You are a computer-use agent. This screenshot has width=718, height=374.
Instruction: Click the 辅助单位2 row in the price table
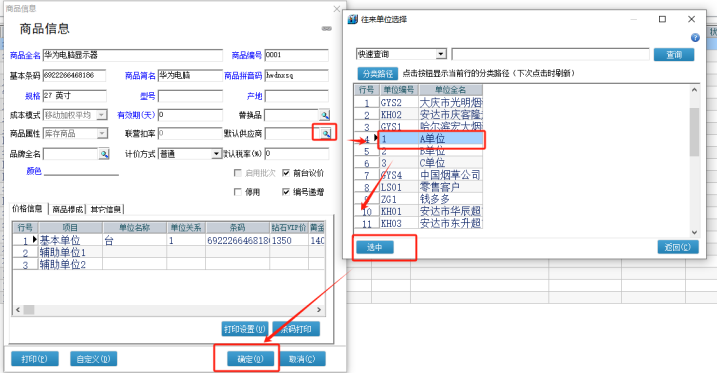pyautogui.click(x=169, y=265)
